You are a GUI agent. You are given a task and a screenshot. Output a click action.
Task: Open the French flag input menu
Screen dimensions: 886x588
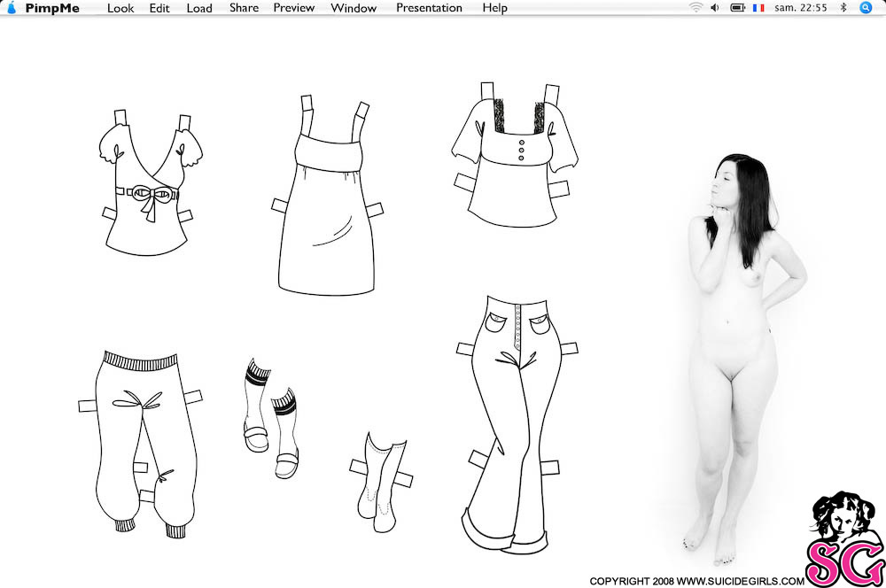click(758, 7)
